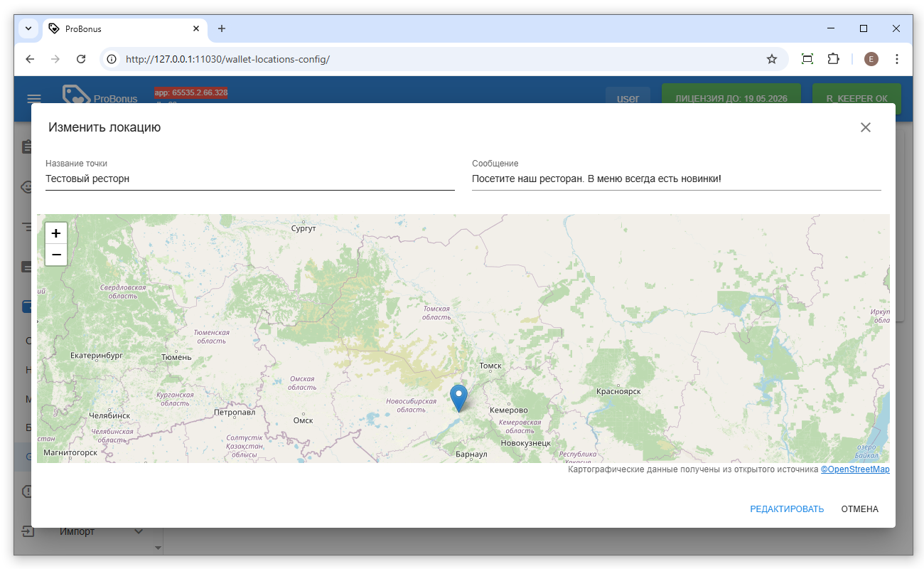Close the Изменить локацию dialog with X
This screenshot has height=569, width=924.
click(x=865, y=127)
